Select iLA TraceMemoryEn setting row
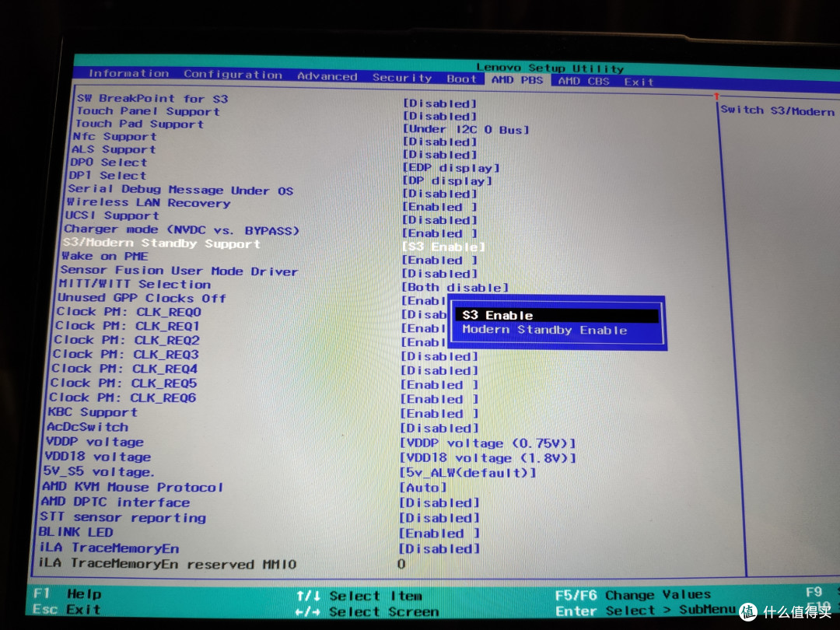 109,548
